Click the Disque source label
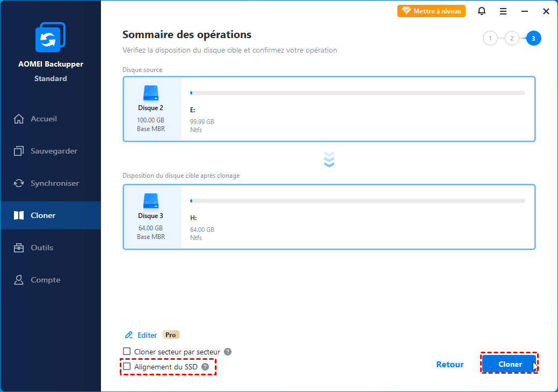 click(x=142, y=70)
